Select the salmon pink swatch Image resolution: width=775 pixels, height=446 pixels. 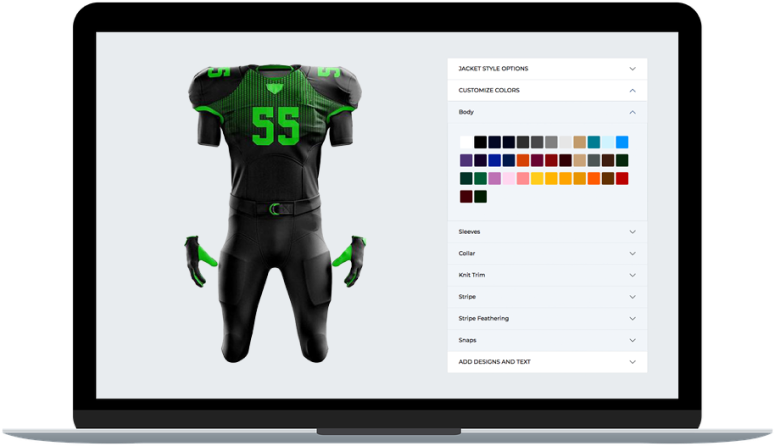tap(523, 178)
